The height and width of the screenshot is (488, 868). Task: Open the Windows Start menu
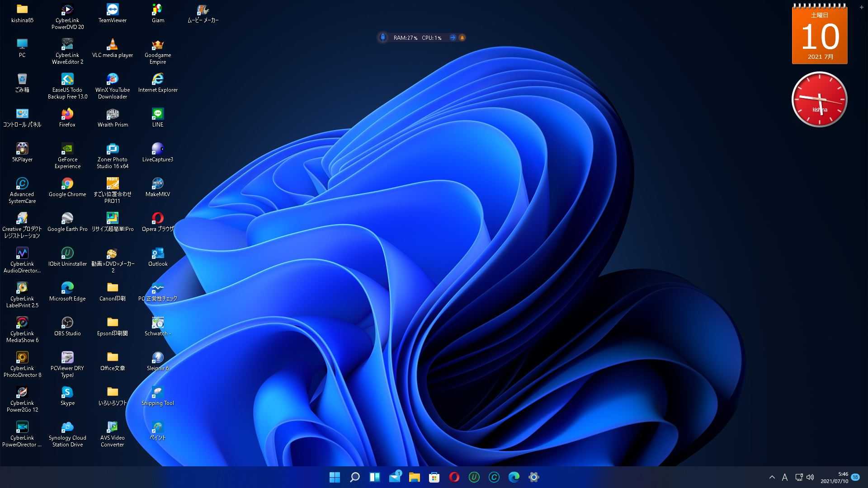[x=335, y=477]
